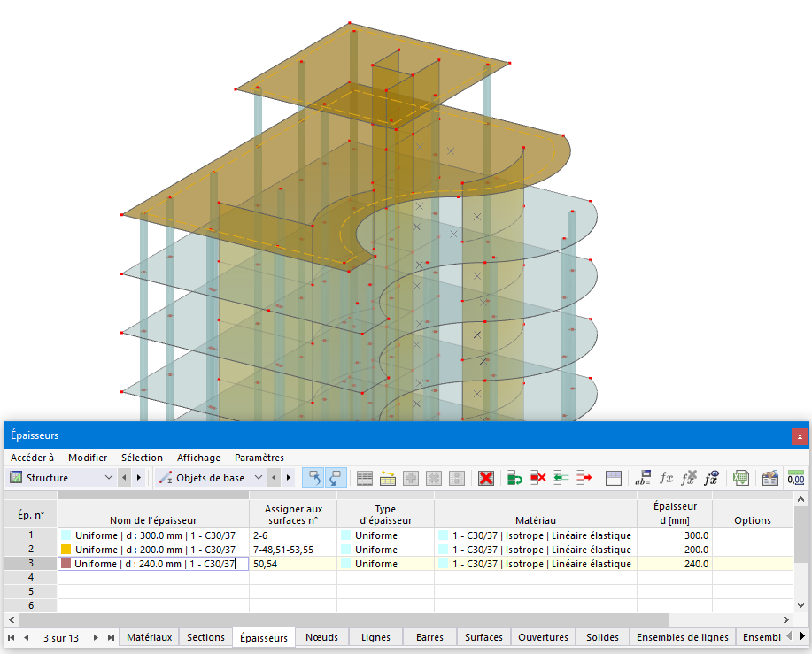Select cell with surfaces 50,54
Image resolution: width=812 pixels, height=654 pixels.
coord(293,564)
